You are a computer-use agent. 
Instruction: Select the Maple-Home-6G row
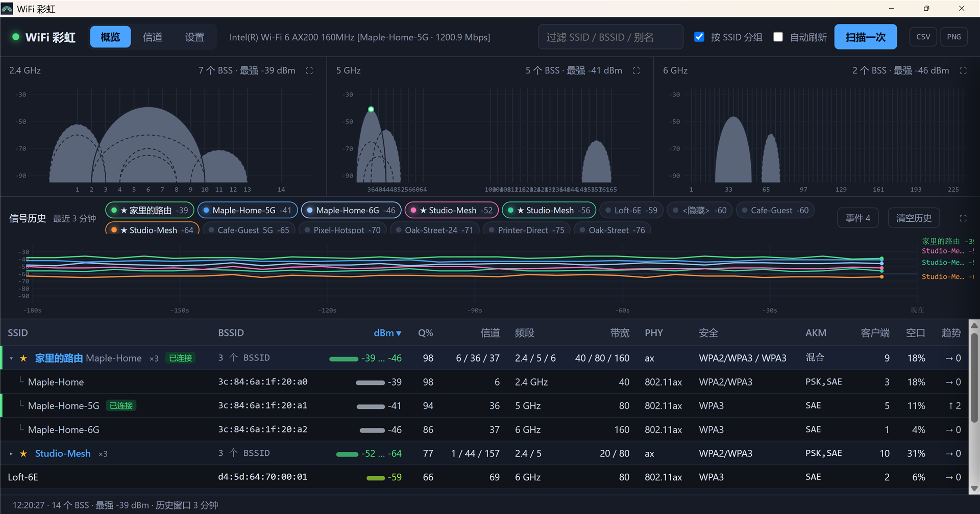pyautogui.click(x=485, y=429)
